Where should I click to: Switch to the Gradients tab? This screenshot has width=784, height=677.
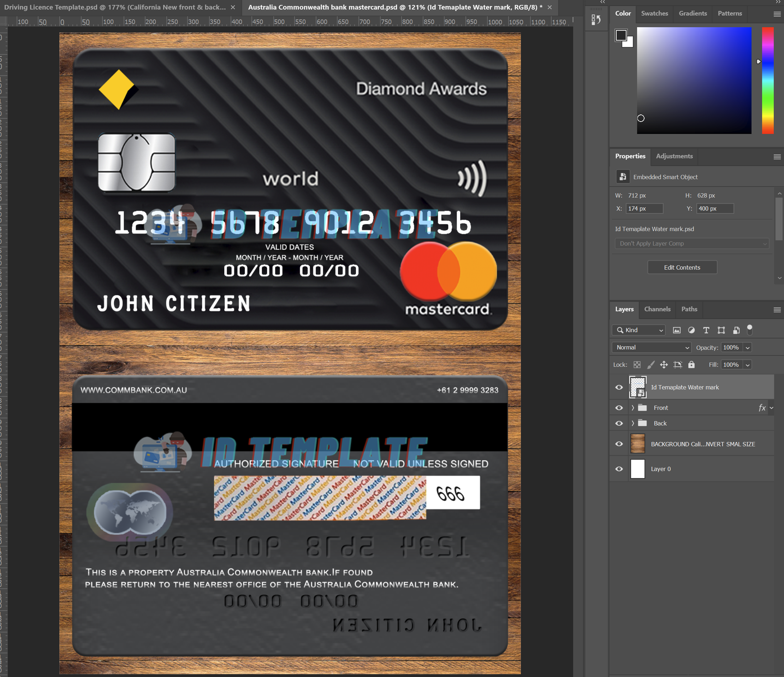click(693, 14)
